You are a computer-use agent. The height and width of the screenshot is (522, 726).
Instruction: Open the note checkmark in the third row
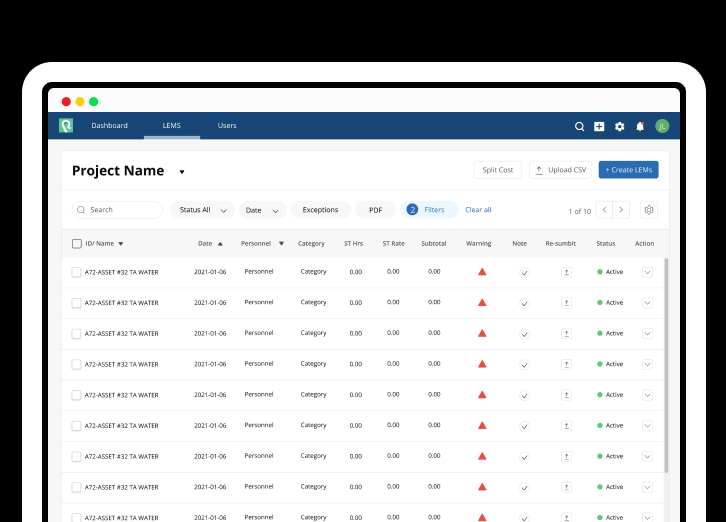point(524,334)
